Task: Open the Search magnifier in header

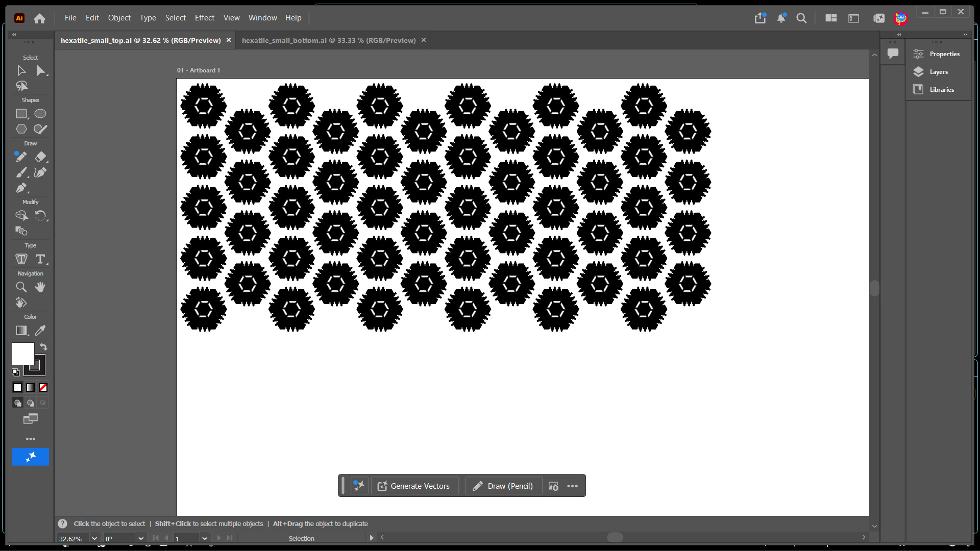Action: point(801,18)
